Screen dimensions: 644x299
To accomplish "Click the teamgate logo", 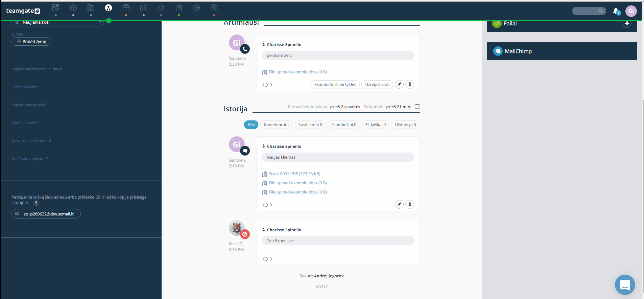I will coord(23,11).
